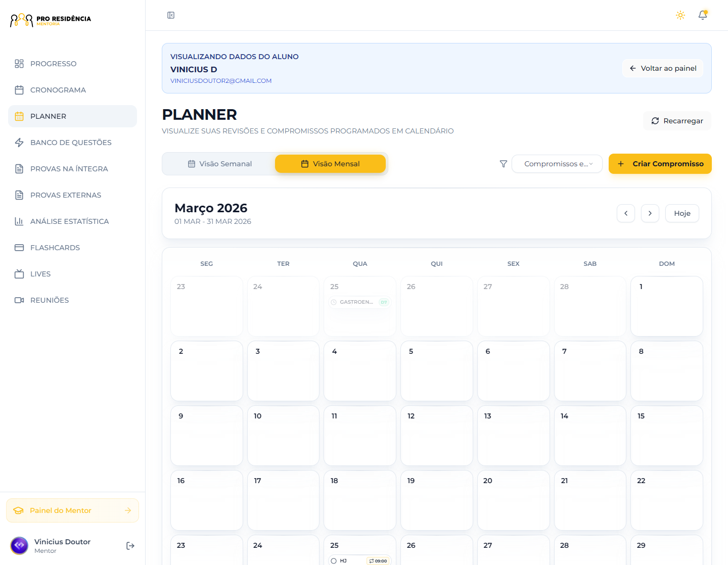
Task: Click the Análise Estatística chart icon
Action: click(19, 221)
